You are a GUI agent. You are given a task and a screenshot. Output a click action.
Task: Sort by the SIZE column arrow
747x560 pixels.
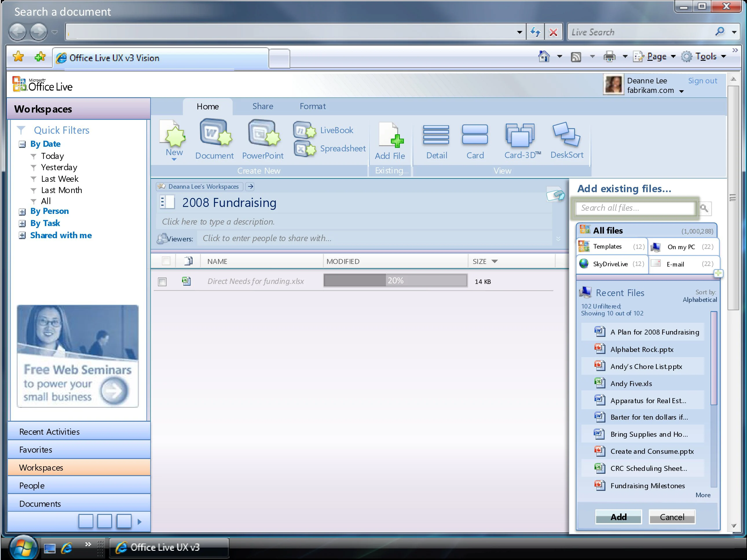[x=495, y=261]
